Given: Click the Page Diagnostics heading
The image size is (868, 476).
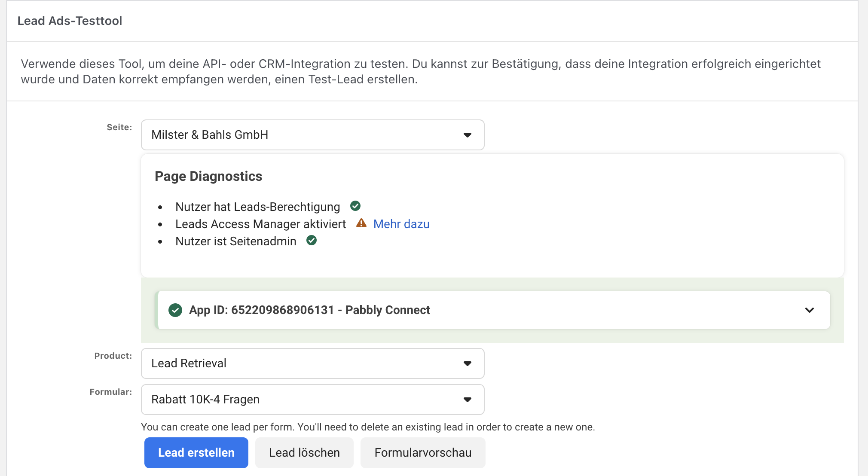Looking at the screenshot, I should [x=208, y=176].
